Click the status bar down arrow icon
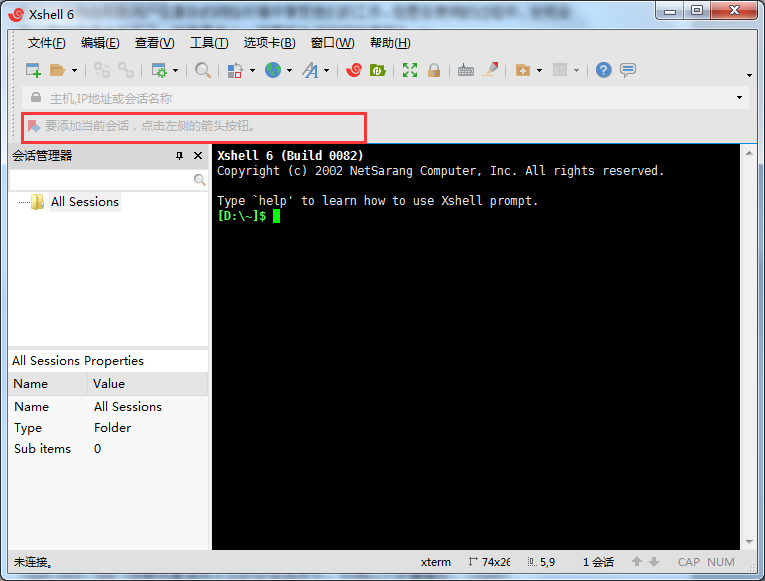 pyautogui.click(x=654, y=562)
